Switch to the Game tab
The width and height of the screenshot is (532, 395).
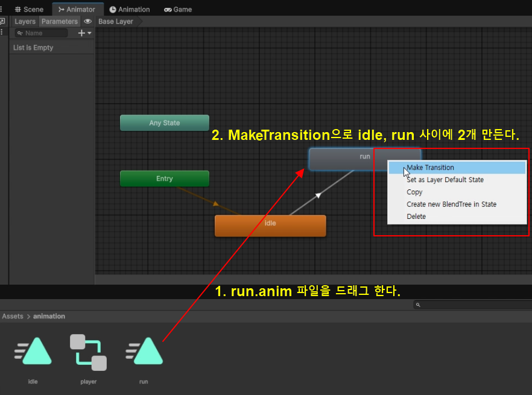pyautogui.click(x=178, y=9)
